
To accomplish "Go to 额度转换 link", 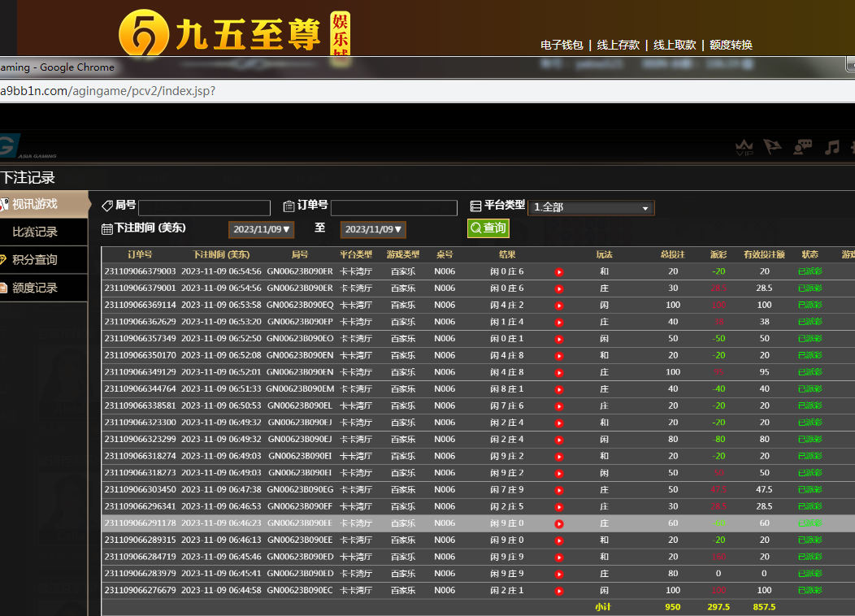I will [731, 45].
